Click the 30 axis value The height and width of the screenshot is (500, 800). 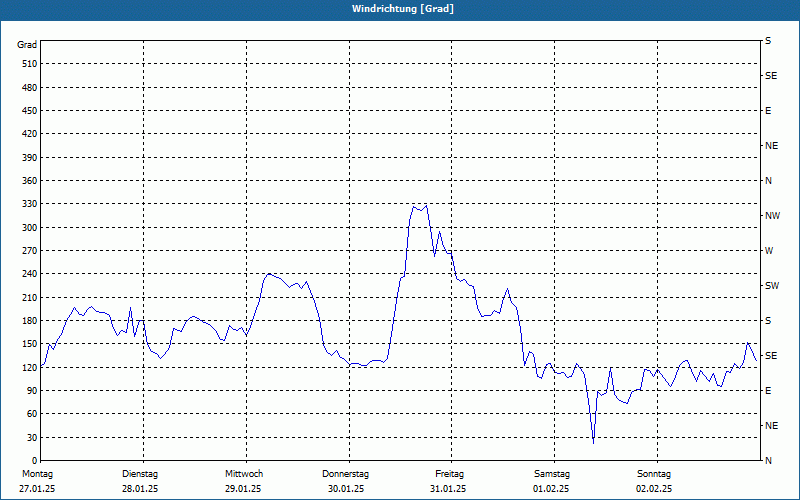[32, 437]
